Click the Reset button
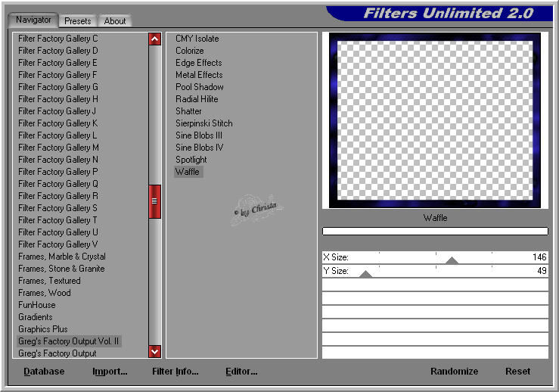 click(517, 372)
